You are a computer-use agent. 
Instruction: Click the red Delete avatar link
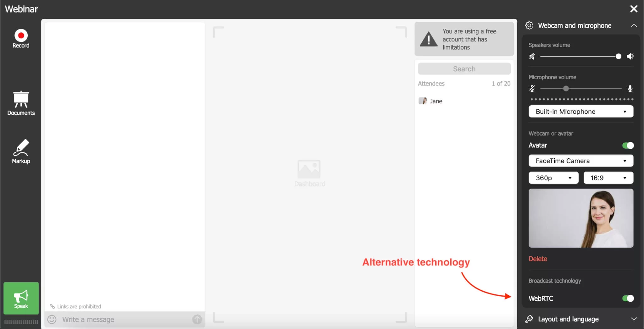[538, 259]
